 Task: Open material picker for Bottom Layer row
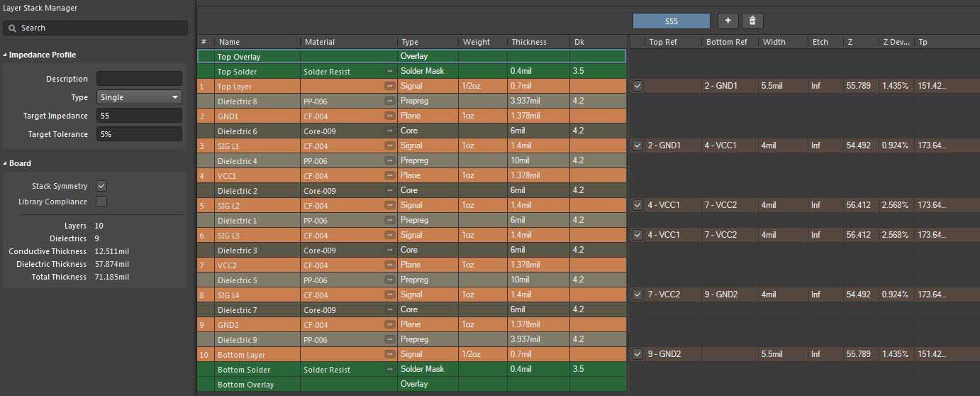click(x=389, y=354)
